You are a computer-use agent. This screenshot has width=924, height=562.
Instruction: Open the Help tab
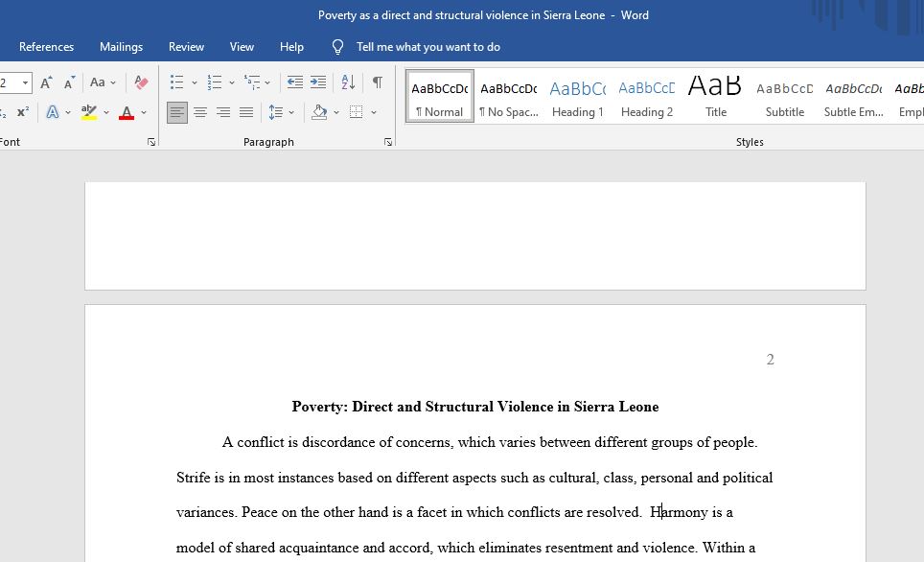pos(291,47)
